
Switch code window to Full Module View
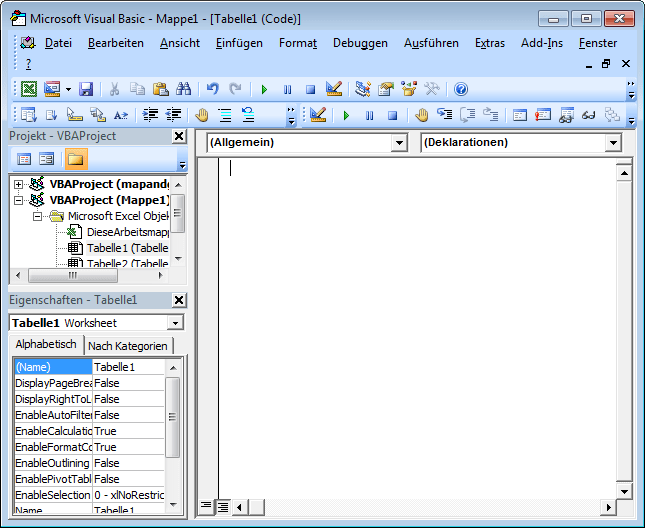point(223,507)
